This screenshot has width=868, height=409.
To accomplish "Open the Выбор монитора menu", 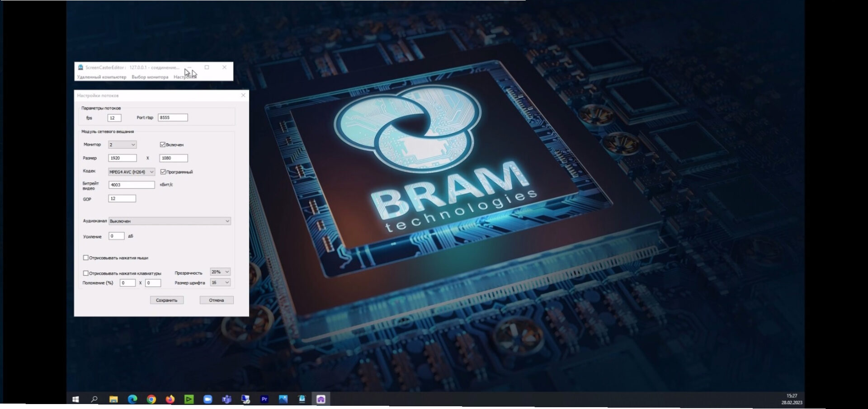I will click(150, 77).
